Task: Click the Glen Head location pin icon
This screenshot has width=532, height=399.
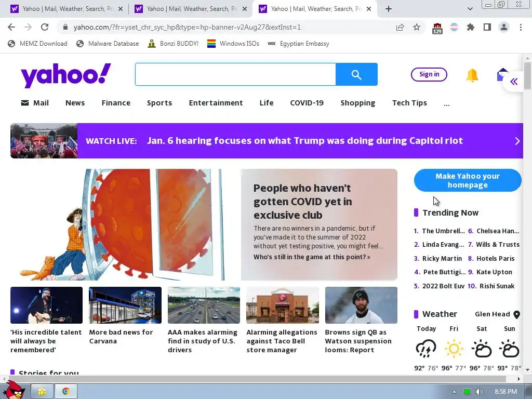Action: pyautogui.click(x=517, y=314)
